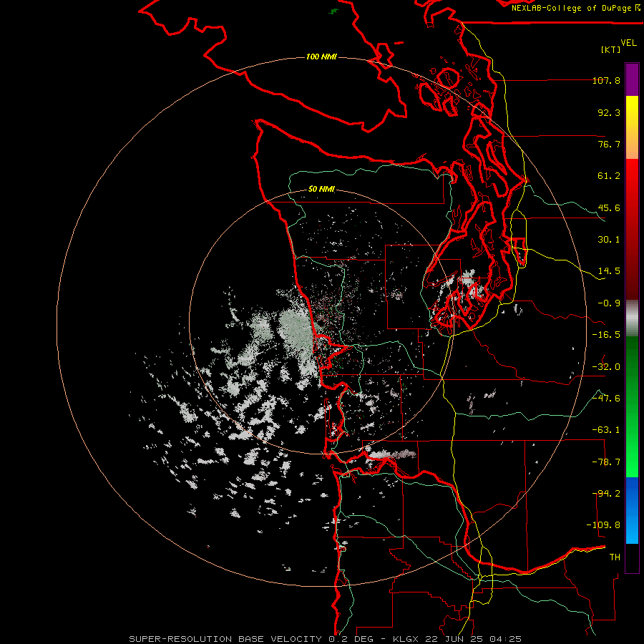The image size is (644, 644).
Task: Click the yellow-orange segment of velocity color bar
Action: 632,127
